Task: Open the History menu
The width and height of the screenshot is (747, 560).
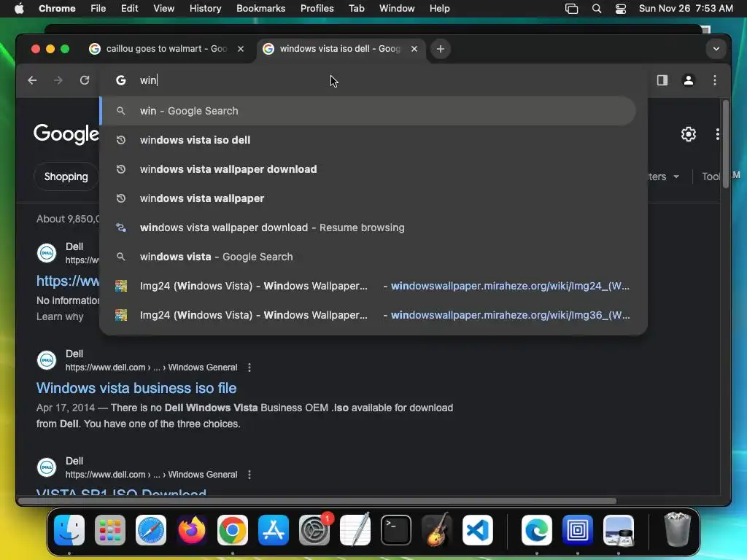Action: 205,9
